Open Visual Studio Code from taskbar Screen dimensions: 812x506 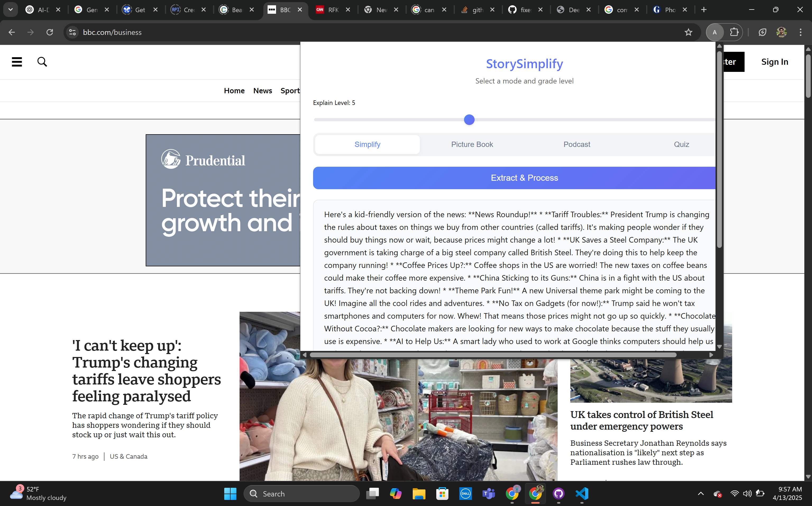tap(582, 494)
